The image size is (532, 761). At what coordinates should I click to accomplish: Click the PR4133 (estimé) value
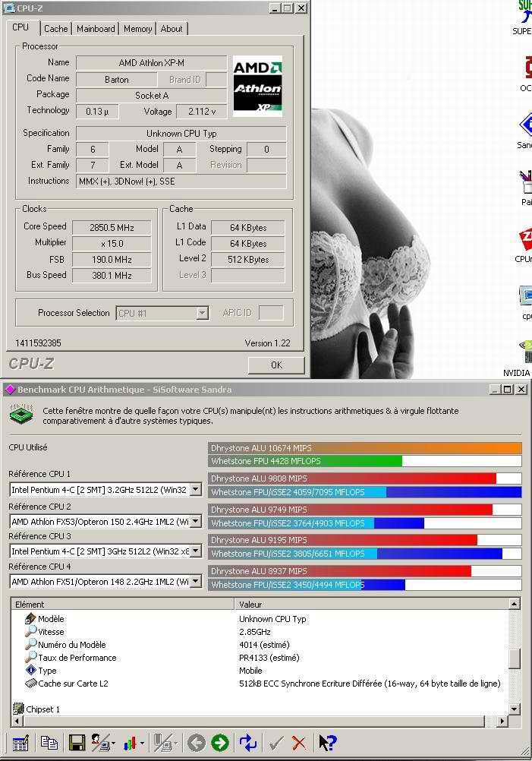click(x=269, y=658)
